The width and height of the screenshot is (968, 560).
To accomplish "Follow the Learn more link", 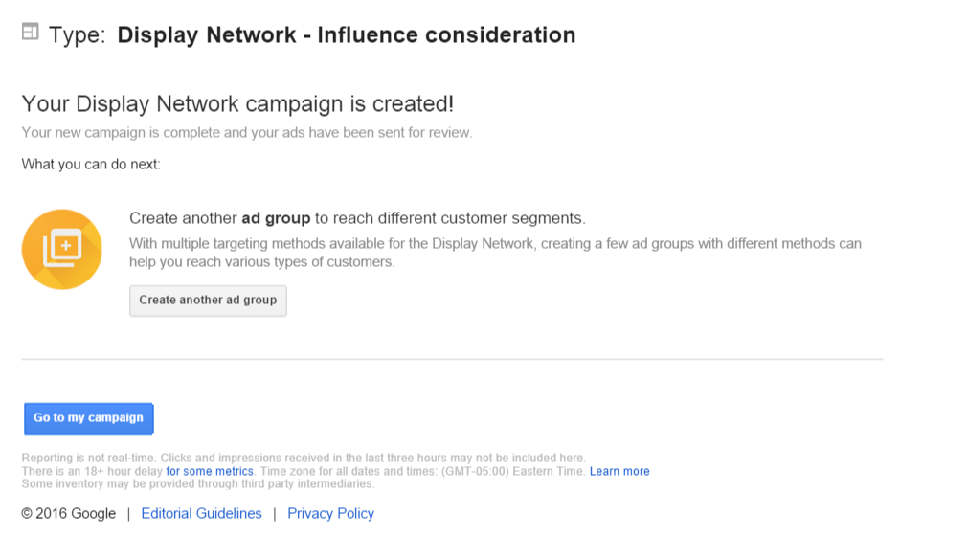I will [x=619, y=471].
